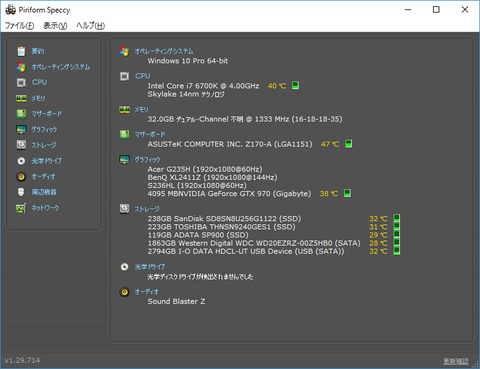480x369 pixels.
Task: Click the peripherals mouse icon in sidebar
Action: pos(21,192)
